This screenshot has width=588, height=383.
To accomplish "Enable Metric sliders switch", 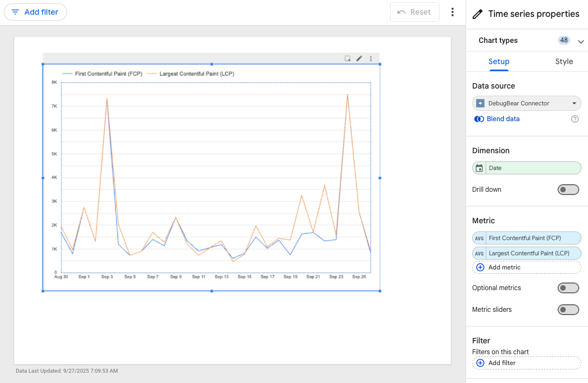I will 568,310.
